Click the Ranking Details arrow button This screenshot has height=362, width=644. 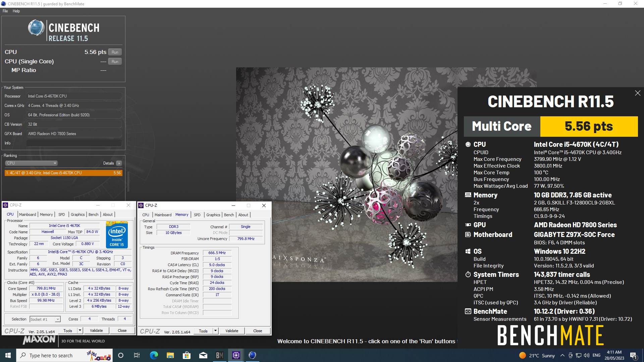(119, 163)
